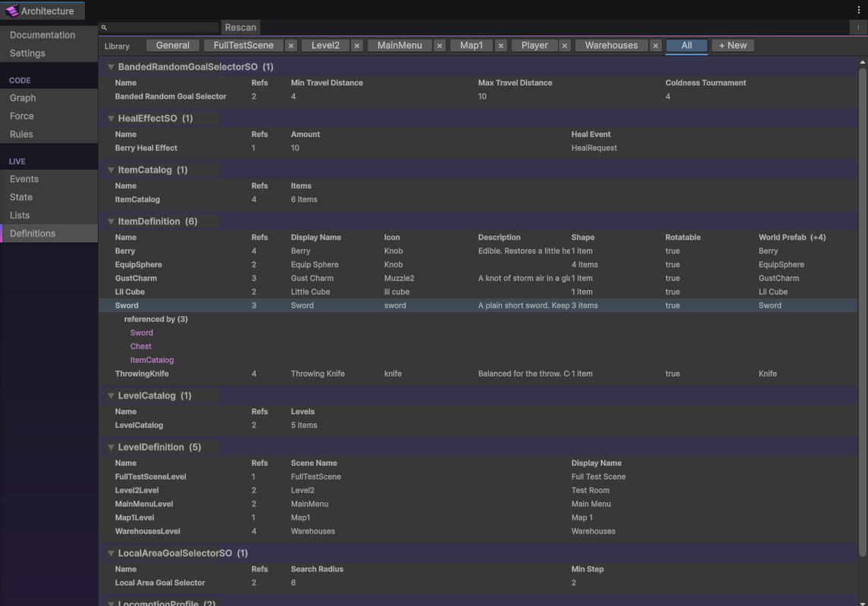Screen dimensions: 868x606
Task: Select Definitions in the sidebar
Action: (x=49, y=233)
